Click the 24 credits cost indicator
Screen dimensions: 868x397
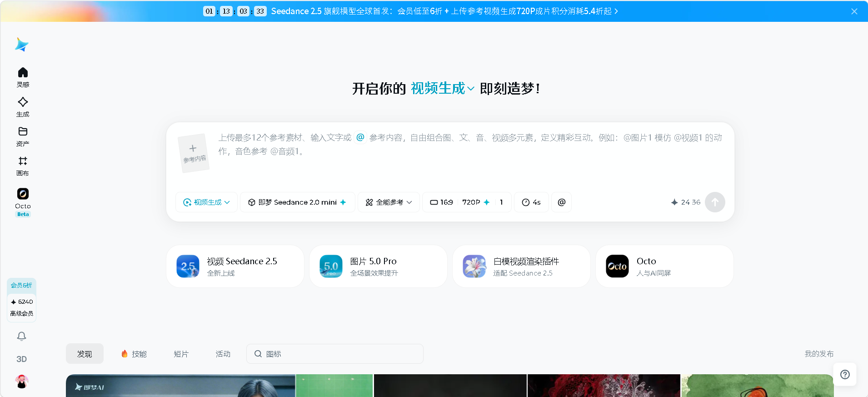click(x=685, y=202)
